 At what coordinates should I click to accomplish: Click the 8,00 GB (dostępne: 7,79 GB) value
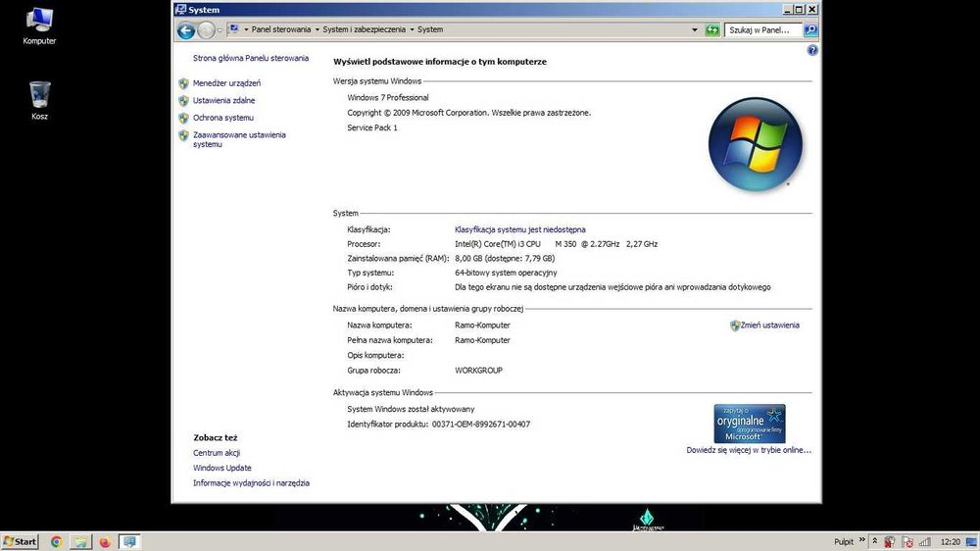coord(505,258)
